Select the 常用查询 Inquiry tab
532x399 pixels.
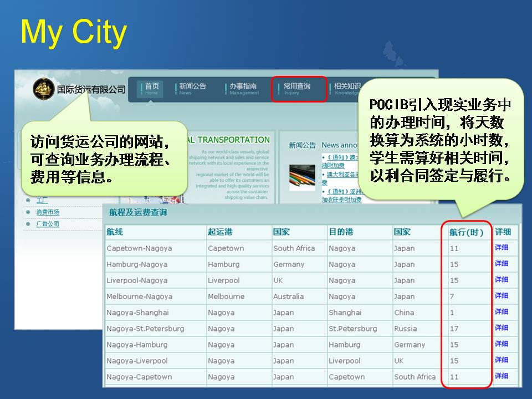pyautogui.click(x=297, y=89)
